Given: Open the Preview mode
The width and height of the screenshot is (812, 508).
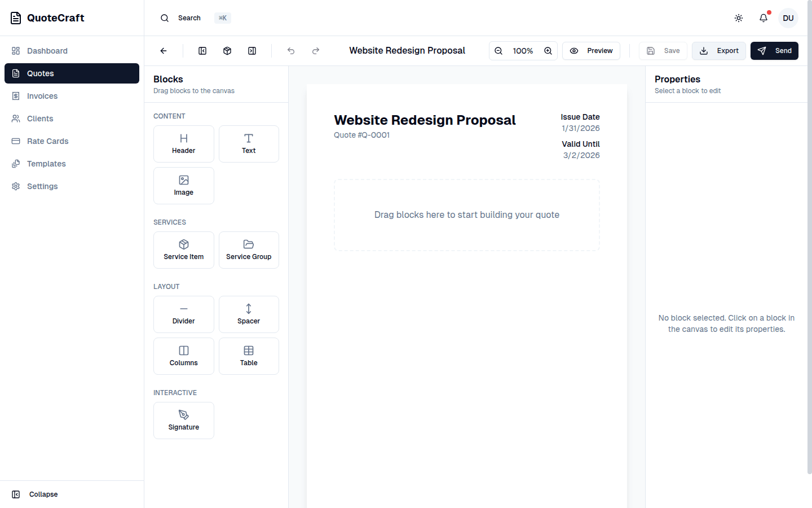Looking at the screenshot, I should point(591,51).
